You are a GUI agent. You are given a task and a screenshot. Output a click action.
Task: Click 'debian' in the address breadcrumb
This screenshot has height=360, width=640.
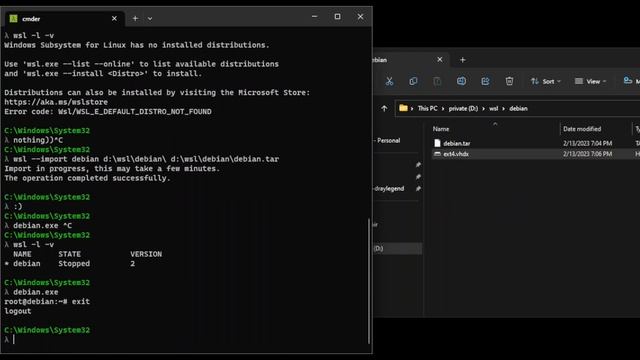518,109
